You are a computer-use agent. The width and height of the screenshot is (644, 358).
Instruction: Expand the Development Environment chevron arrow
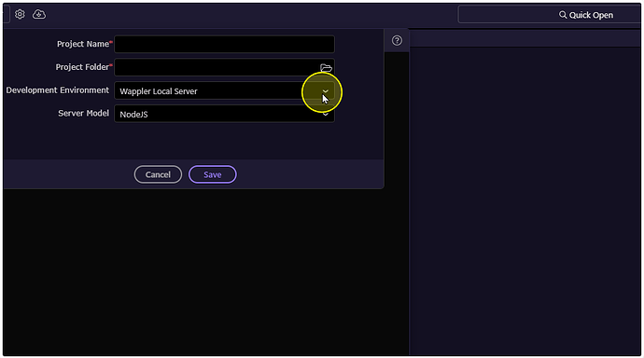(326, 91)
